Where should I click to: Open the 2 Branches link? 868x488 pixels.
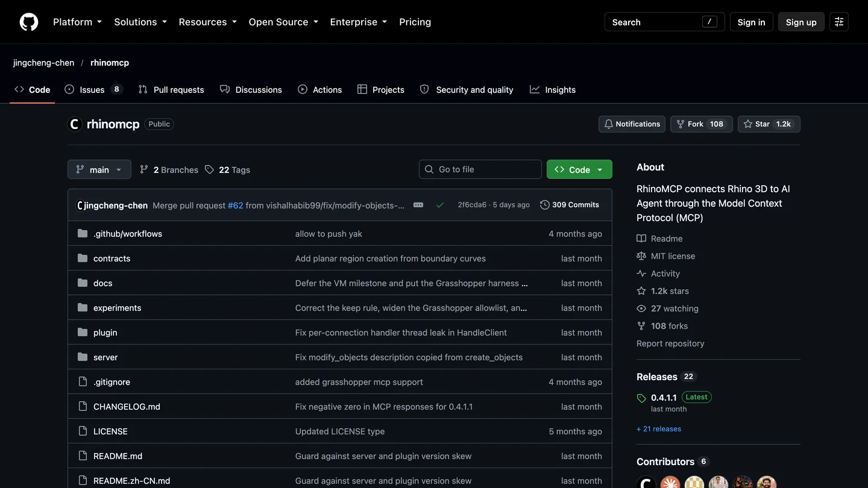[169, 170]
